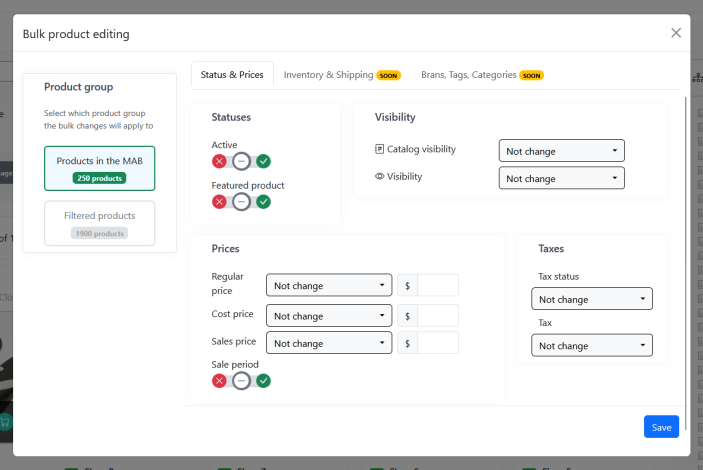
Task: Expand the Cost price change dropdown
Action: (x=329, y=316)
